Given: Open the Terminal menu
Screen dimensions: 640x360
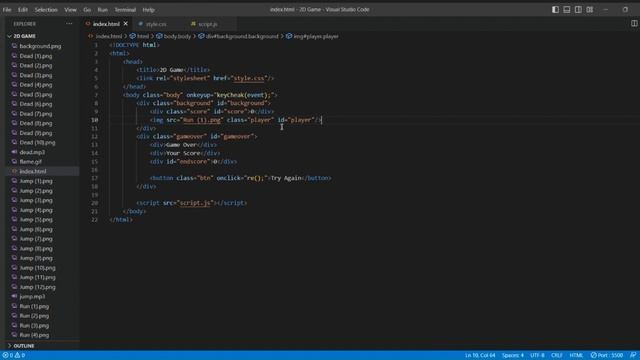Looking at the screenshot, I should pos(125,9).
